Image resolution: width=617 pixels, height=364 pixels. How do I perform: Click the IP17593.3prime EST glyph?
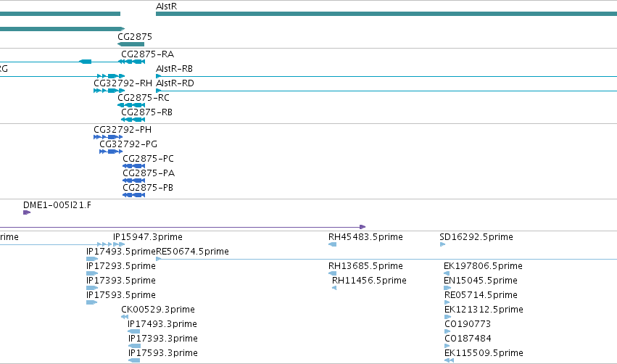134,360
